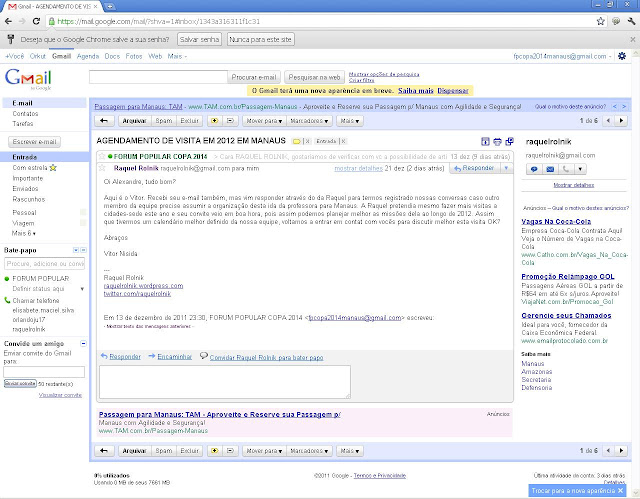
Task: Open Docs in the Google bar
Action: [112, 56]
